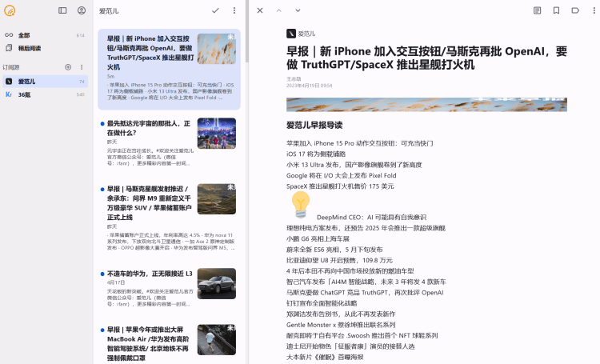600x364 pixels.
Task: Click the 爱范儿早报导读 heading
Action: pyautogui.click(x=314, y=125)
